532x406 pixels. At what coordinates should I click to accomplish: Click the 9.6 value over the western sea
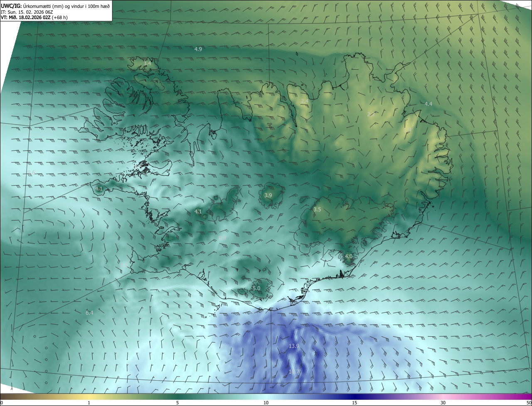[32, 172]
